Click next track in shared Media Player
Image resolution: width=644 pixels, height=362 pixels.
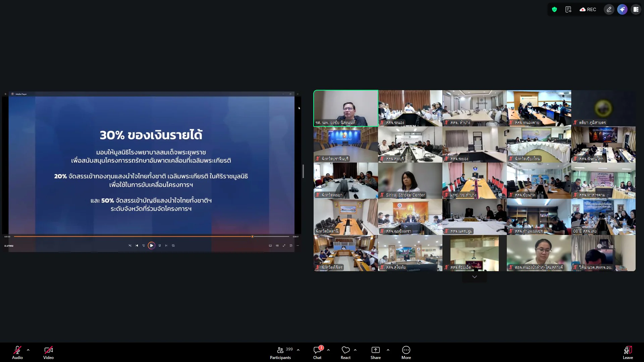coord(166,245)
